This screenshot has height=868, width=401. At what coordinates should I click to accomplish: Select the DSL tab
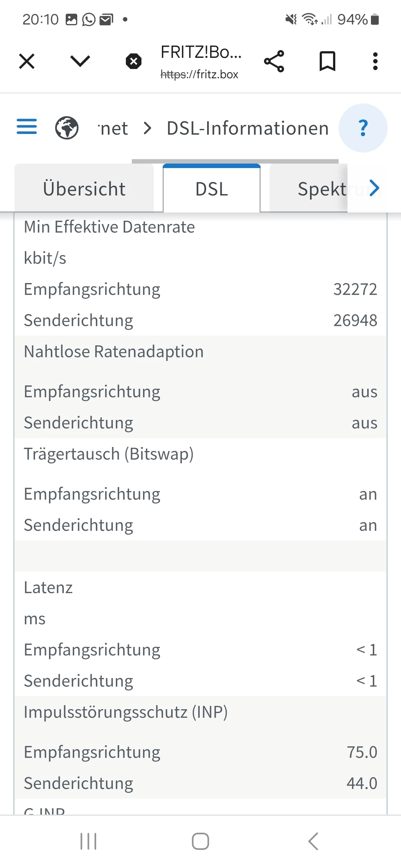(212, 189)
